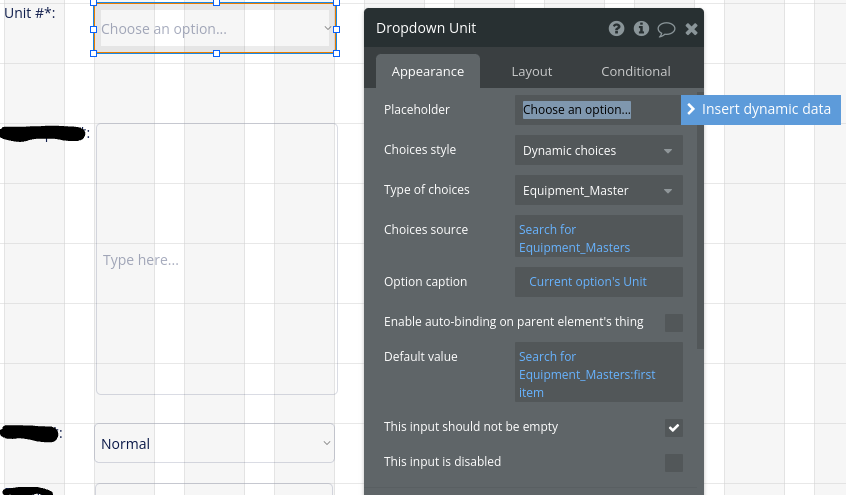This screenshot has height=495, width=846.
Task: Enable auto-binding on parent element's thing
Action: point(674,322)
